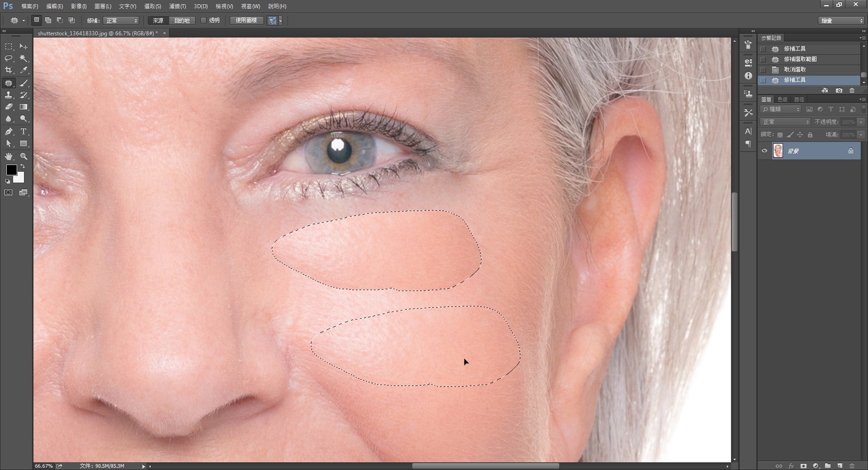The width and height of the screenshot is (868, 470).
Task: Click the 使用圖樣 button
Action: (246, 20)
